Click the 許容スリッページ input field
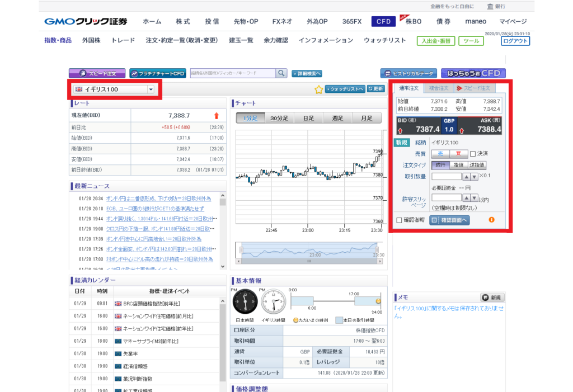 (447, 197)
